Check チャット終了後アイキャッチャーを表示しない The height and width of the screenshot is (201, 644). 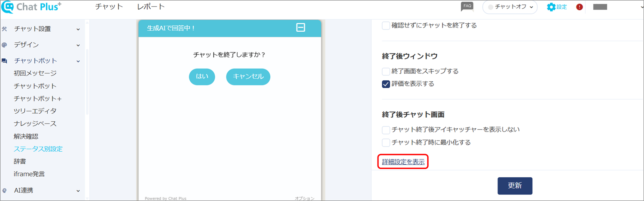[x=385, y=130]
